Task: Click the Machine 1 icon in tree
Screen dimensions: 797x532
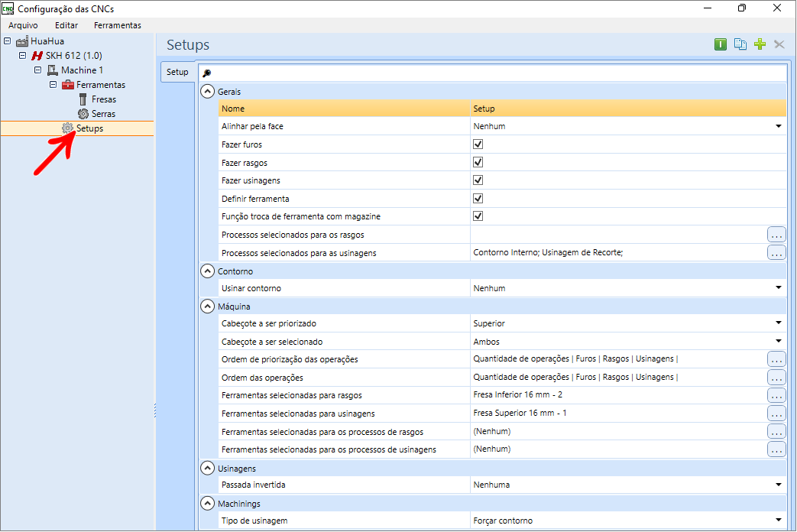Action: coord(53,70)
